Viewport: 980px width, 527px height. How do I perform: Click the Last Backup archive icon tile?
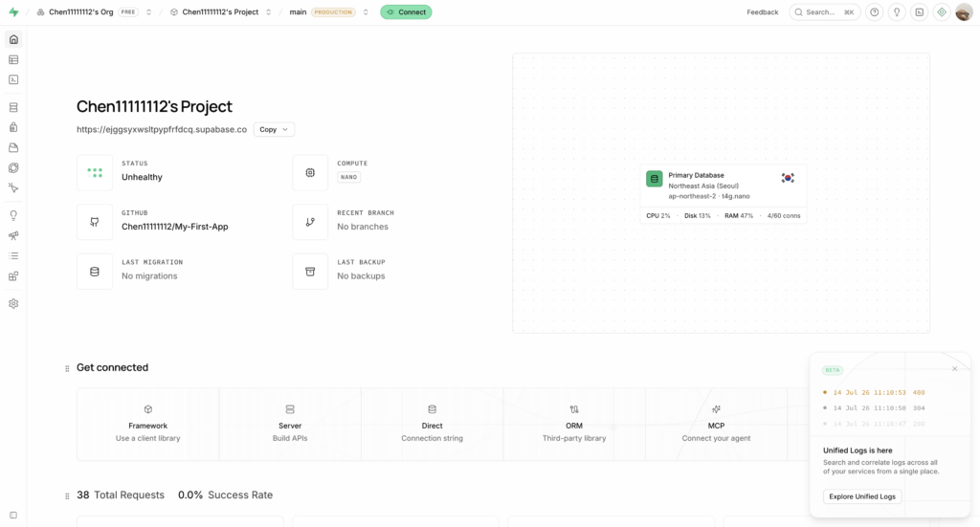pyautogui.click(x=310, y=272)
